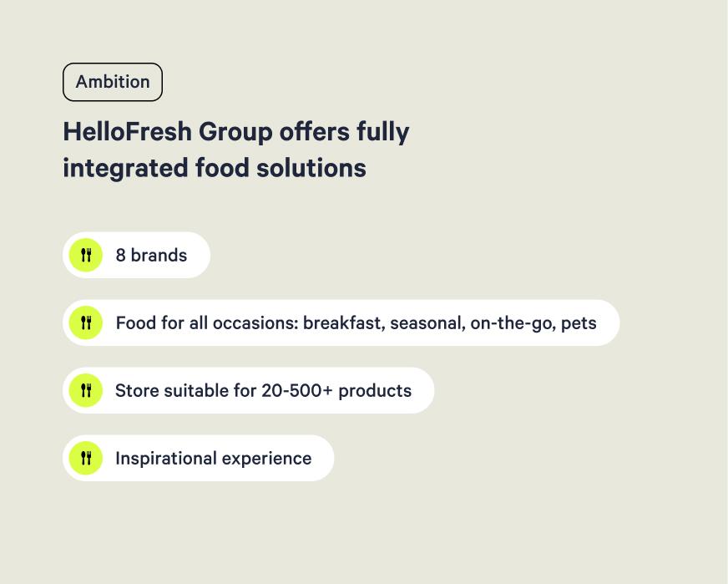Select the word "experience" in last pill

[x=265, y=459]
